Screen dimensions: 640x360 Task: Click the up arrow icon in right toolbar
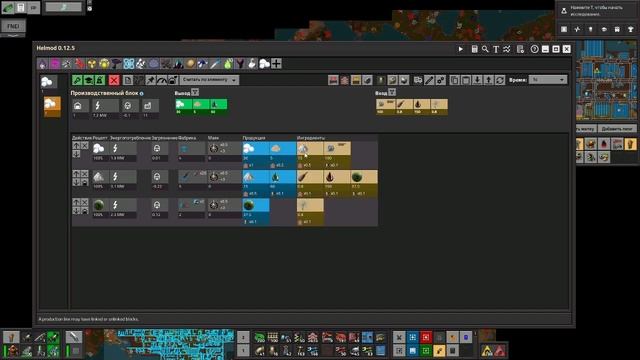tap(489, 80)
